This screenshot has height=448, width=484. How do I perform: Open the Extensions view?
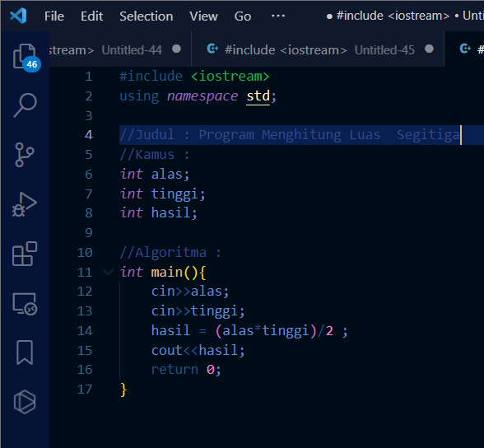pos(25,254)
